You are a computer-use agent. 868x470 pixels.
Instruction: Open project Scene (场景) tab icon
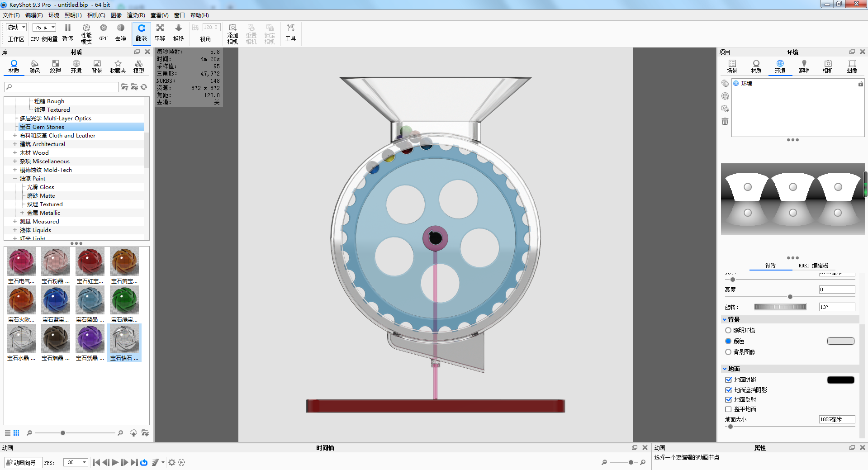(732, 66)
